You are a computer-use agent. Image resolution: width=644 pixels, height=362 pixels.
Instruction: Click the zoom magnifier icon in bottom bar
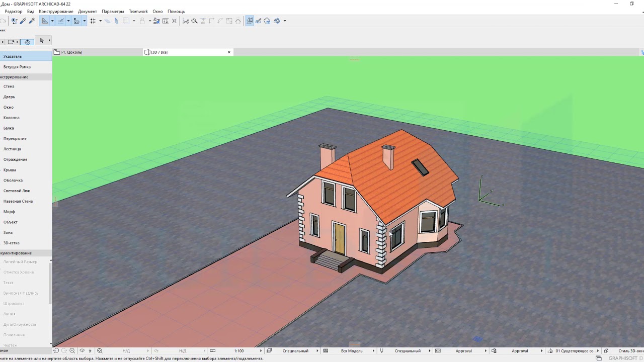click(72, 350)
